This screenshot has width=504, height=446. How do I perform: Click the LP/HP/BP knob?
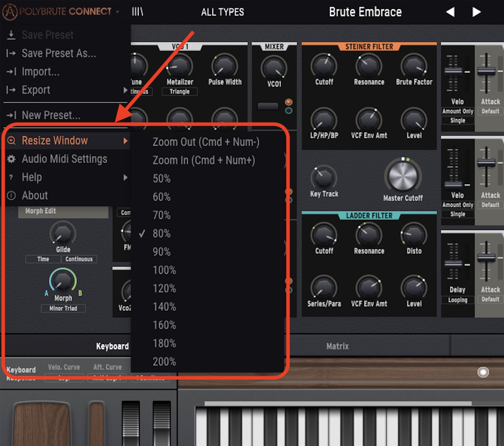pos(324,120)
